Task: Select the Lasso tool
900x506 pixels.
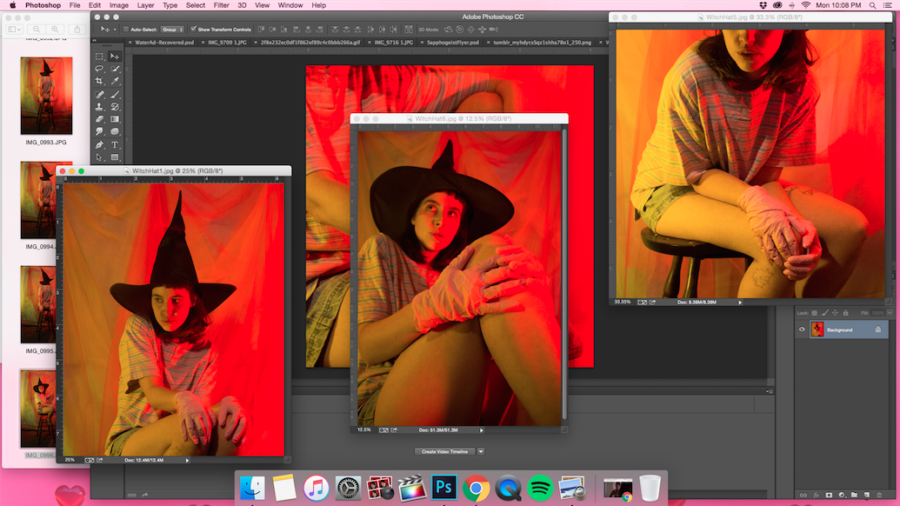Action: (x=99, y=69)
